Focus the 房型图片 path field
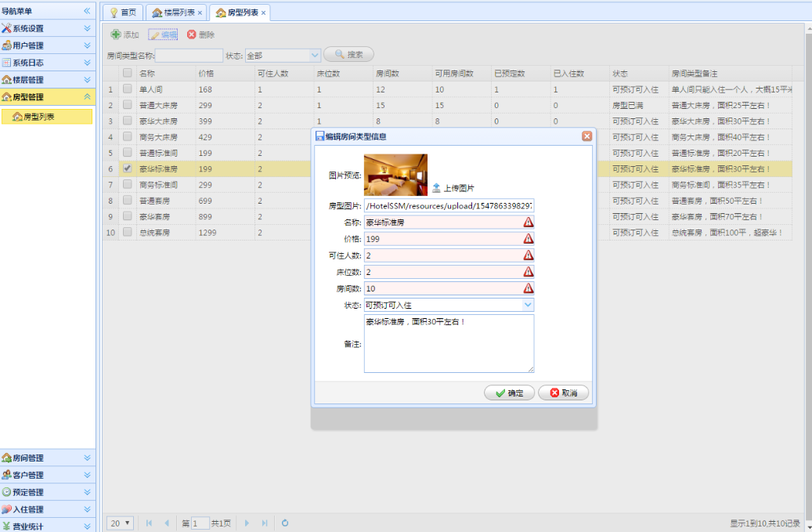The image size is (812, 532). [x=449, y=205]
